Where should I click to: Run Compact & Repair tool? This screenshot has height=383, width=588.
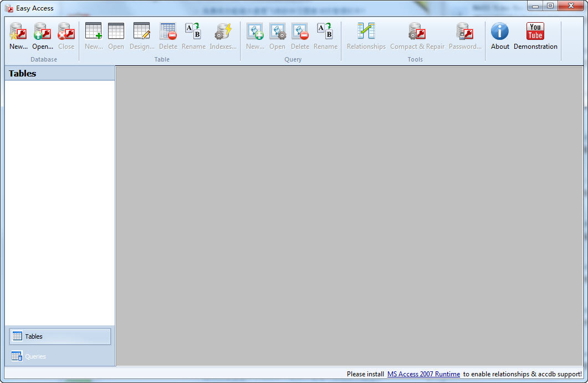coord(417,36)
